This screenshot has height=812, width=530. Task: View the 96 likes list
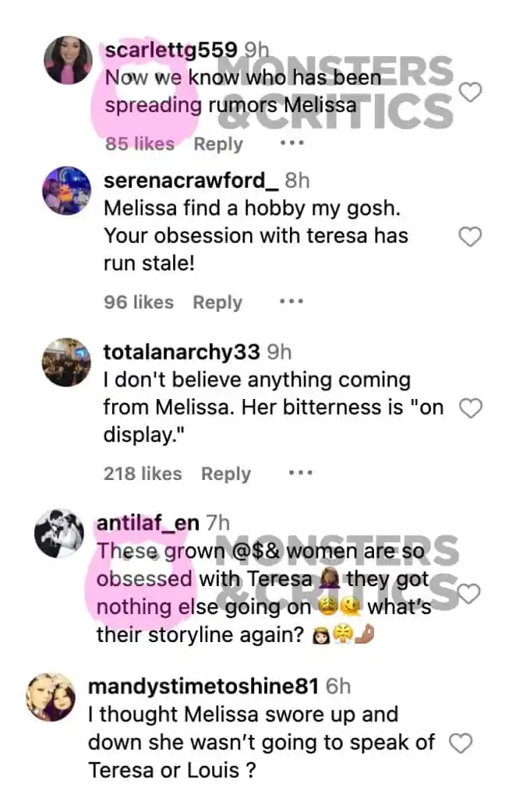pos(139,302)
